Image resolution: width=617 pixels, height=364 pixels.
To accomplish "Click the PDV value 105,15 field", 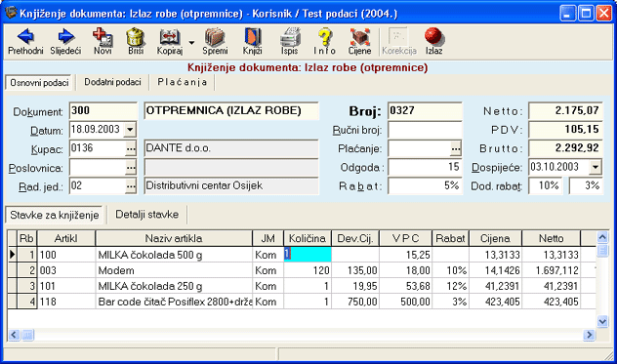I will (565, 130).
